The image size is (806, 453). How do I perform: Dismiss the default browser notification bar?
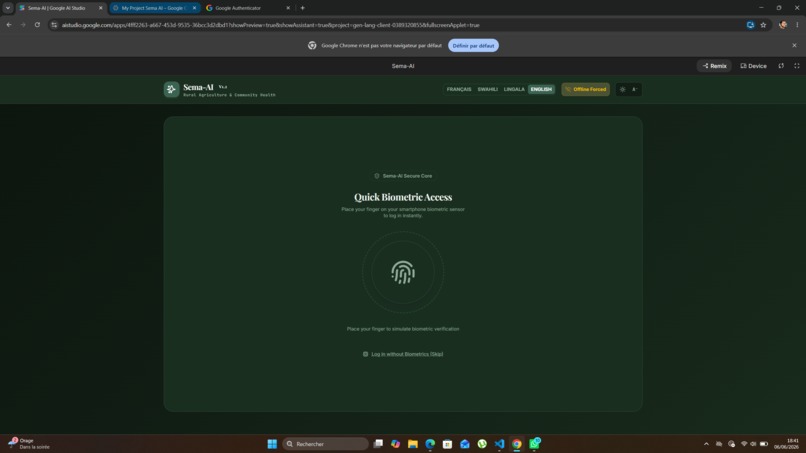tap(794, 46)
